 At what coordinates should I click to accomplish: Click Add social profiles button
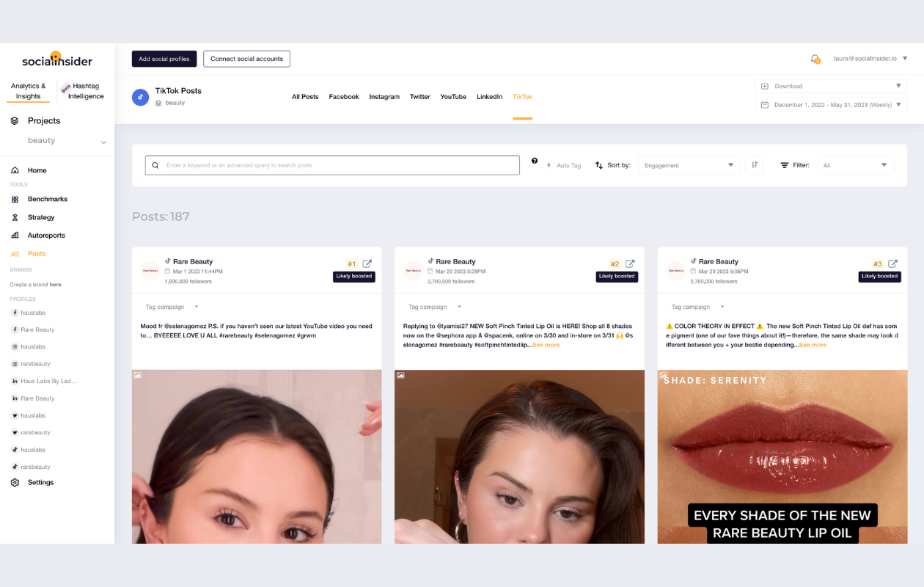(164, 59)
